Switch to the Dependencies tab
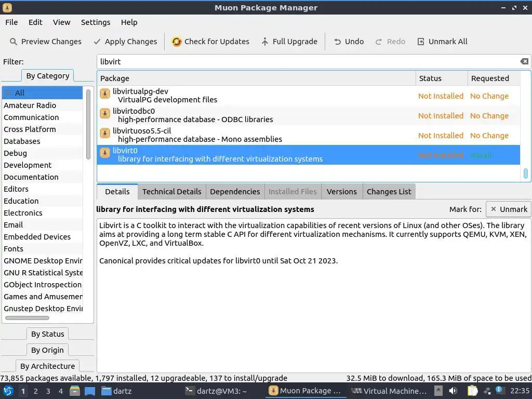Screen dimensions: 532x399 pyautogui.click(x=235, y=192)
